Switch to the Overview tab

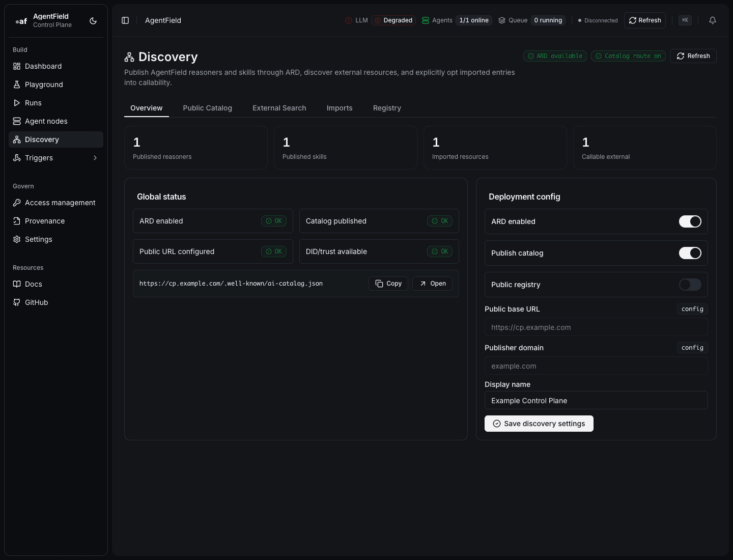(x=147, y=108)
